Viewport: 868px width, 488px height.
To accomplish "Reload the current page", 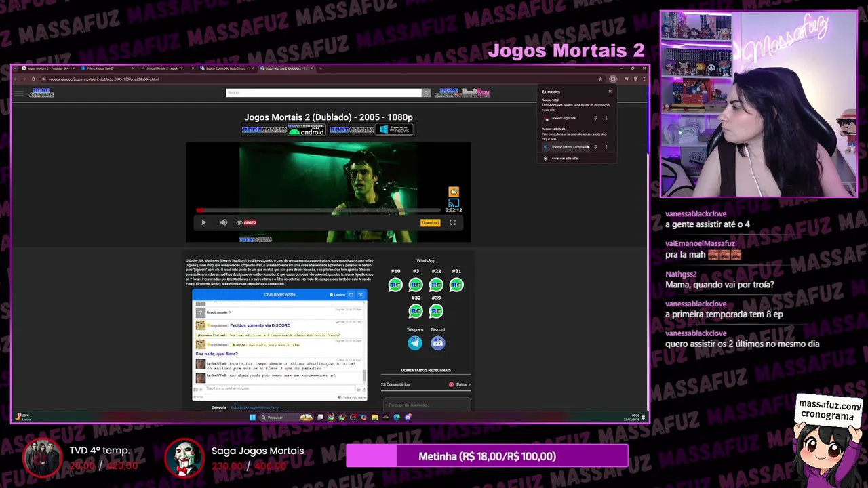I will point(33,79).
